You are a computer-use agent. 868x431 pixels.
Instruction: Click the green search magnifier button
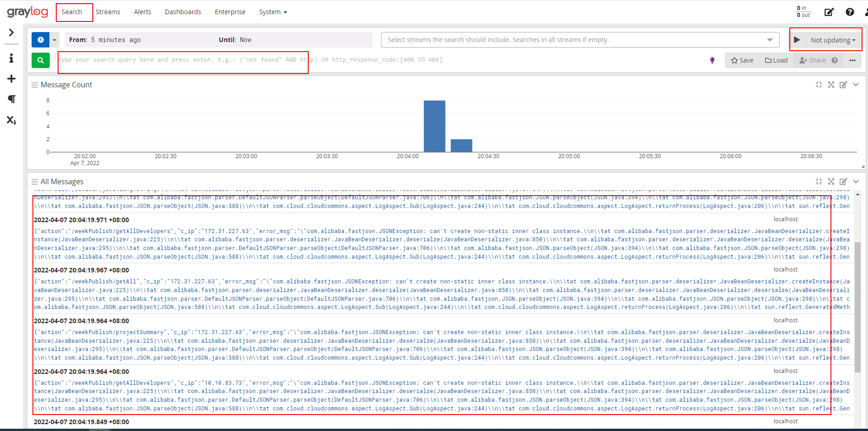click(x=40, y=60)
